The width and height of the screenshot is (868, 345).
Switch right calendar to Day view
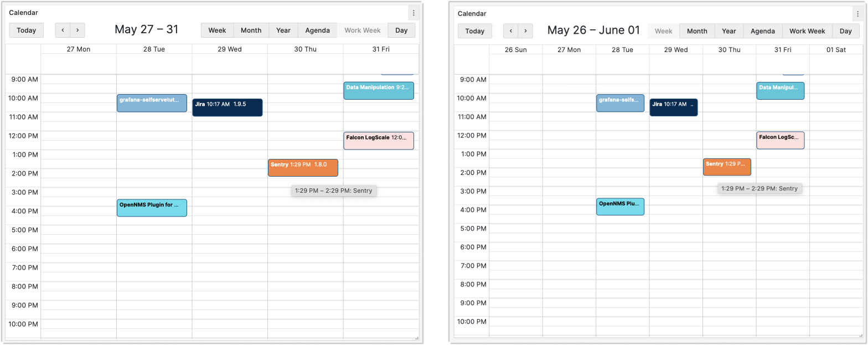click(x=846, y=30)
